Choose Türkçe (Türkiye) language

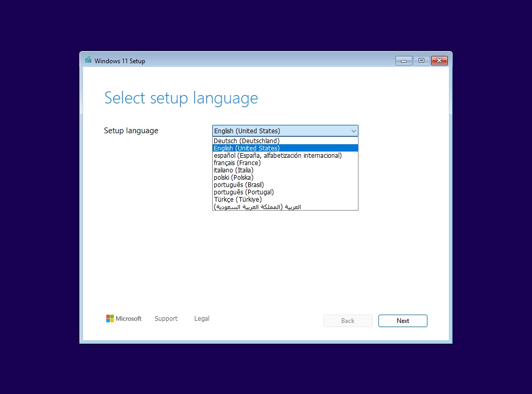[x=285, y=200]
